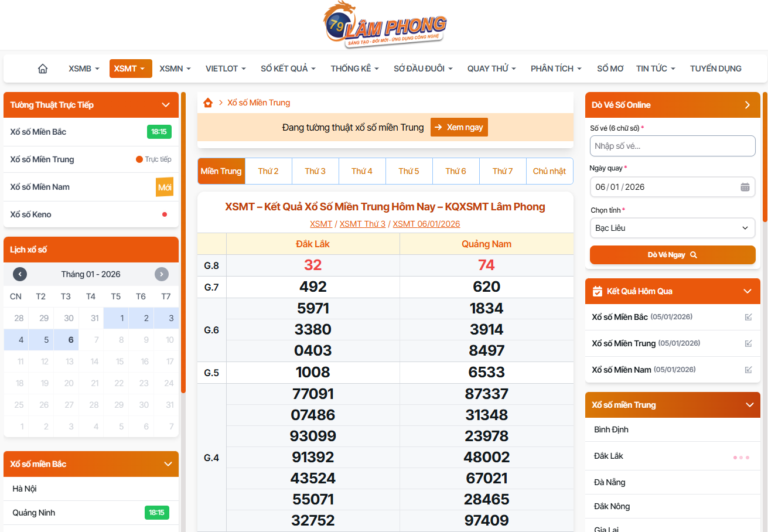This screenshot has width=768, height=532.
Task: Open the VIETLOT menu
Action: point(226,69)
